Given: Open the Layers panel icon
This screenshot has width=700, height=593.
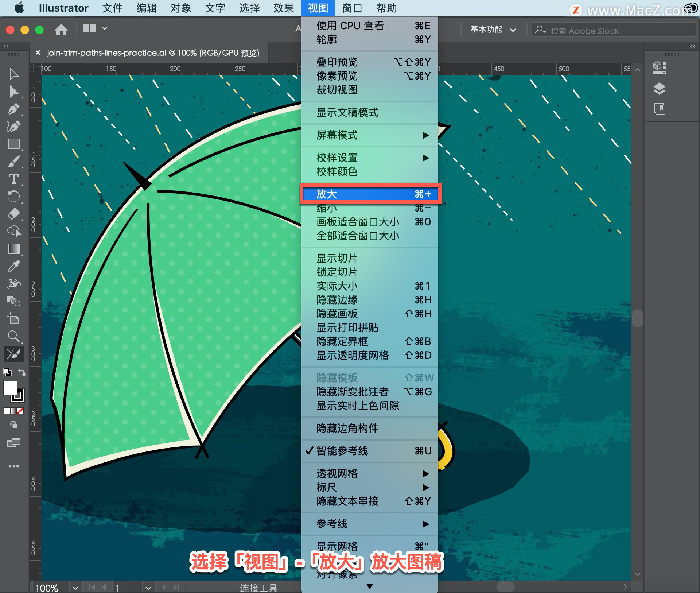Looking at the screenshot, I should point(659,89).
